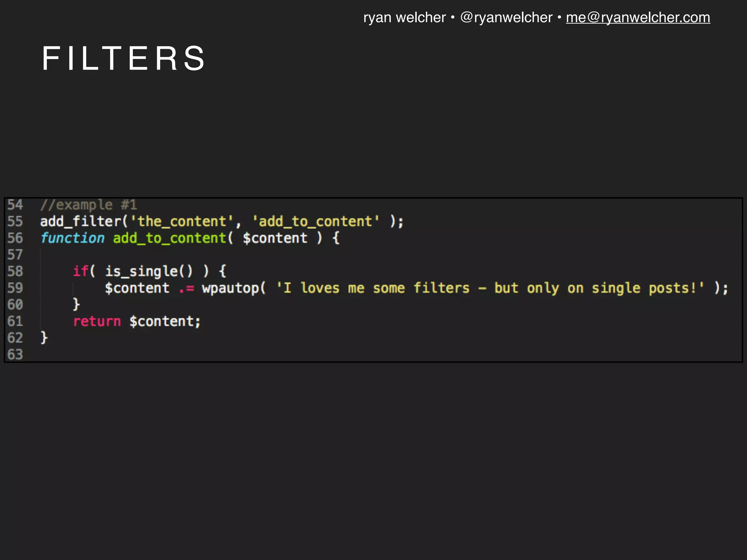This screenshot has height=560, width=747.
Task: Click the 'return' keyword on line 61
Action: (x=97, y=321)
